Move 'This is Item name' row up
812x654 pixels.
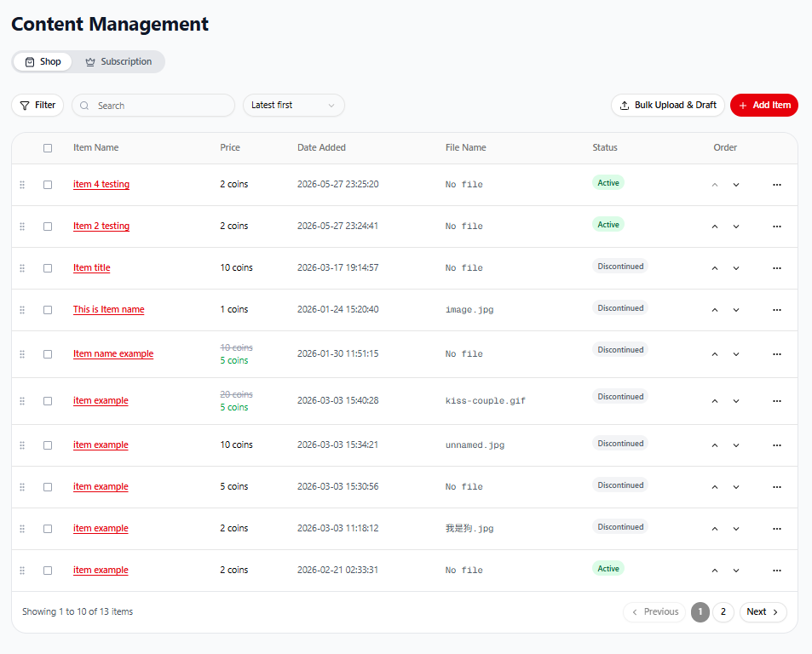click(x=715, y=310)
